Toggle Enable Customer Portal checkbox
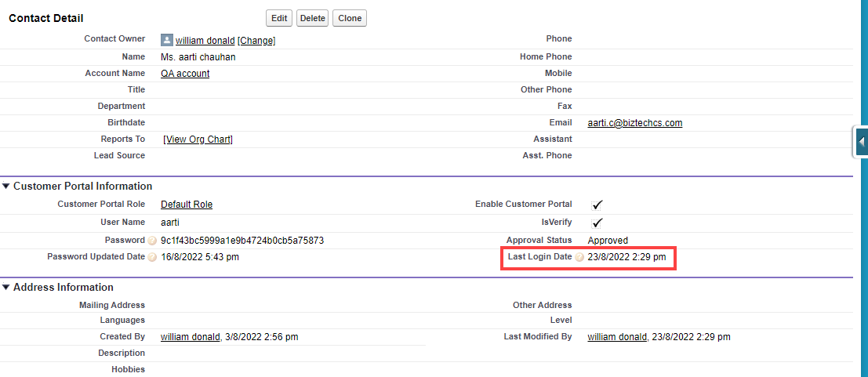This screenshot has width=868, height=377. (597, 205)
